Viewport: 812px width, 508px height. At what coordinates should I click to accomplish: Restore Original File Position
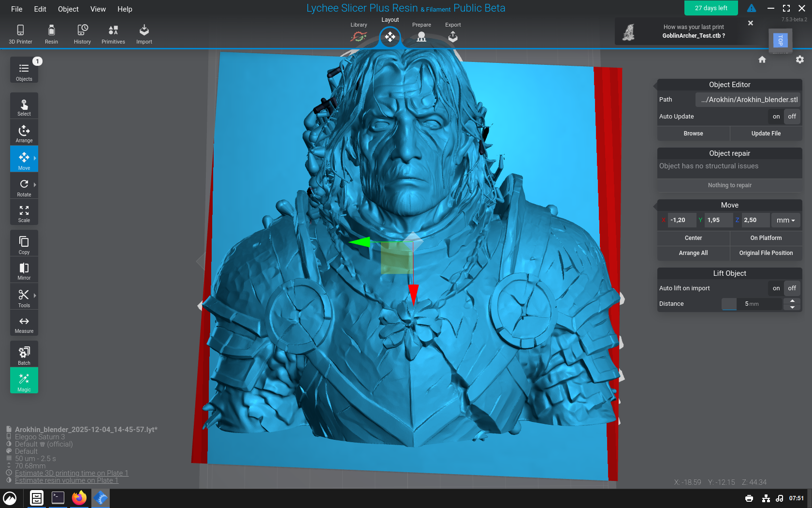click(x=766, y=253)
